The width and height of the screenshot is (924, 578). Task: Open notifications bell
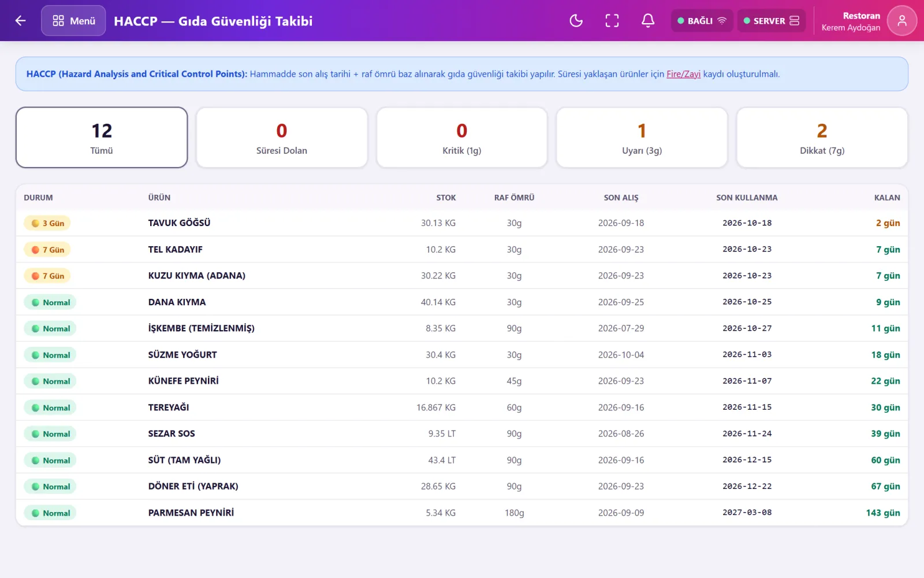click(648, 21)
